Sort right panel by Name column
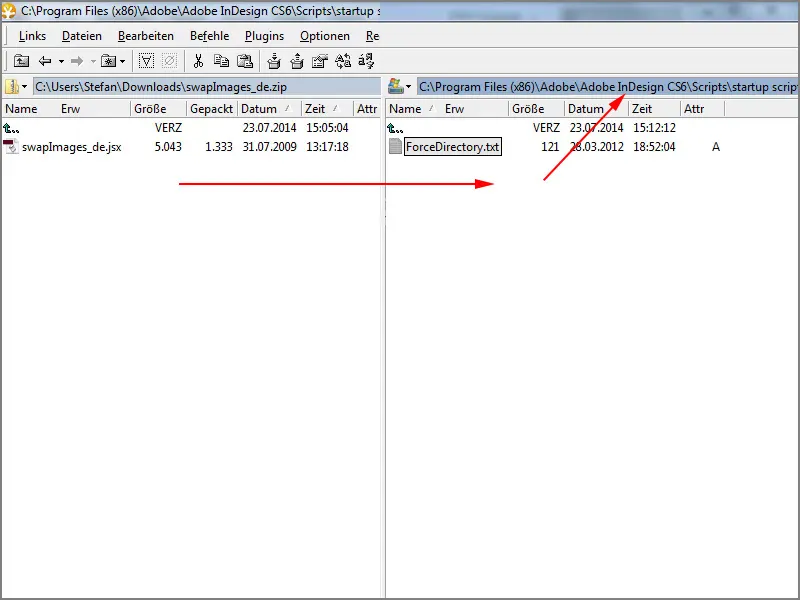The width and height of the screenshot is (800, 600). coord(405,109)
